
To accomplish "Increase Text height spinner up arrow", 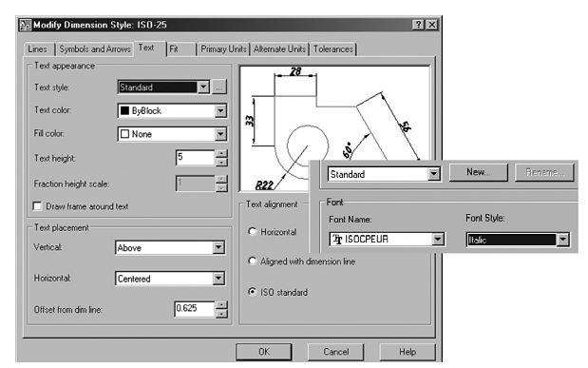I will click(221, 154).
